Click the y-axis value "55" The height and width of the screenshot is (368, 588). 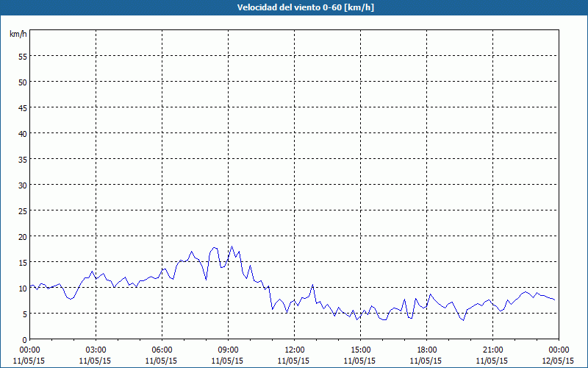click(23, 57)
